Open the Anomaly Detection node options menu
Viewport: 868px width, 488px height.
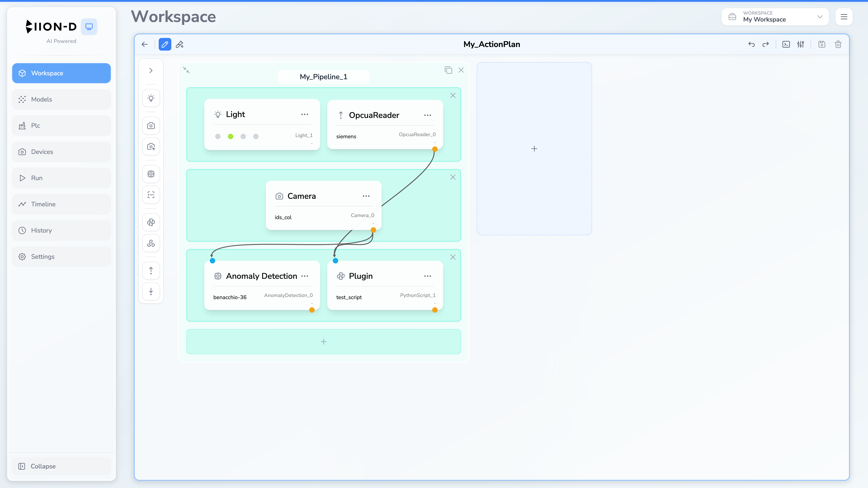pos(305,276)
